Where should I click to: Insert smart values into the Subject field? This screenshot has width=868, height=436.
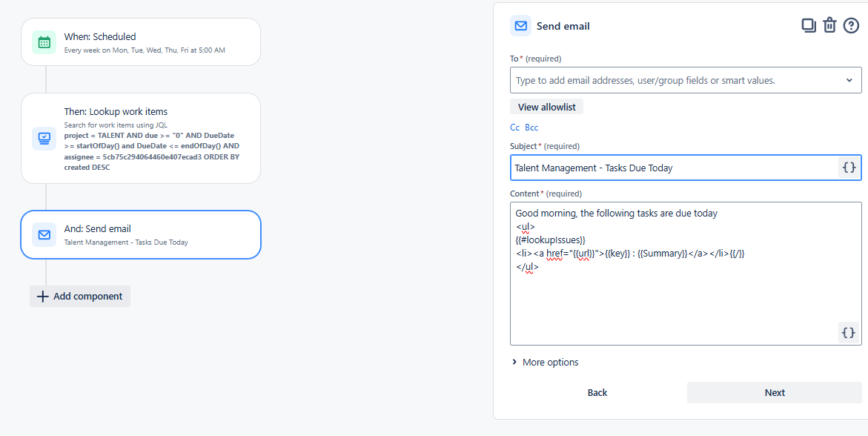pos(848,168)
